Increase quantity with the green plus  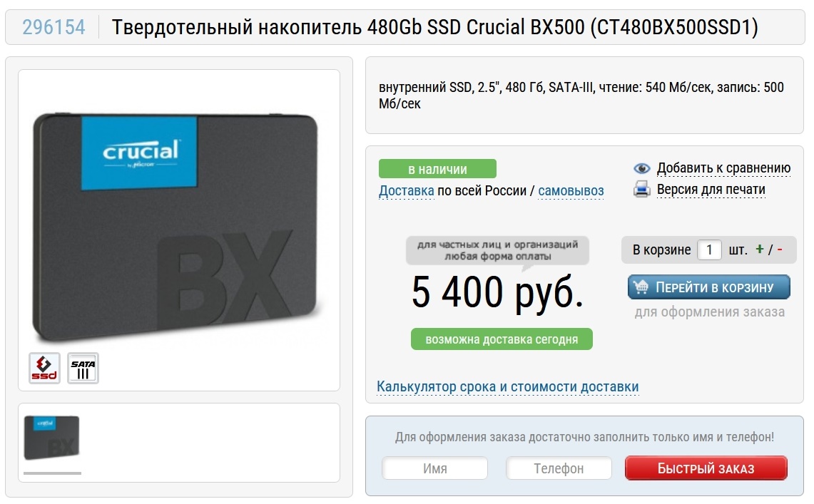(760, 250)
